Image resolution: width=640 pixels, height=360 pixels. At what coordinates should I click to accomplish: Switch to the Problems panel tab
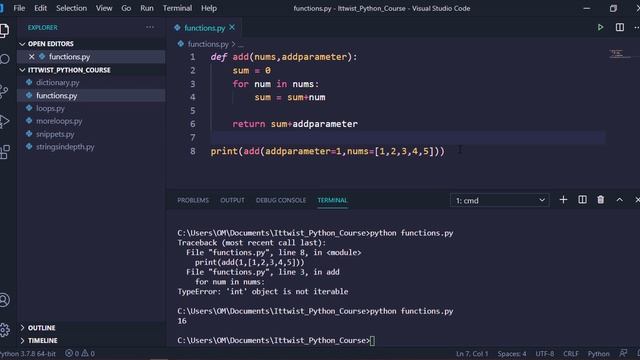(193, 200)
